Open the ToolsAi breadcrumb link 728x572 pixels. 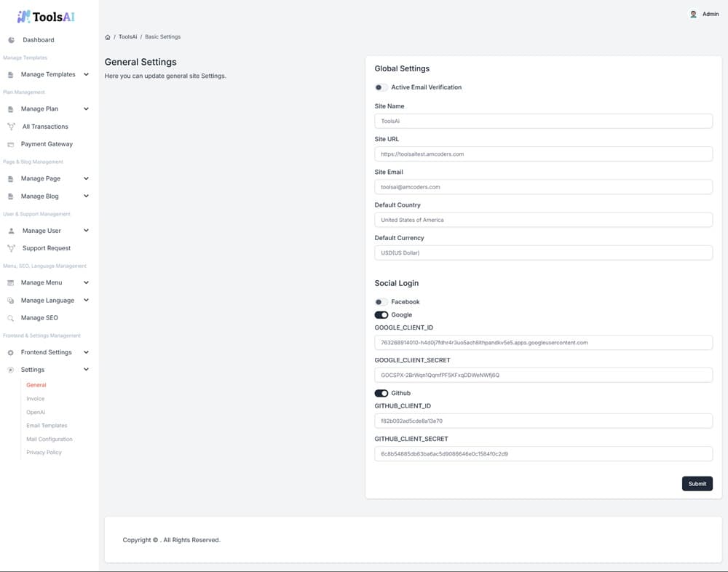point(127,37)
